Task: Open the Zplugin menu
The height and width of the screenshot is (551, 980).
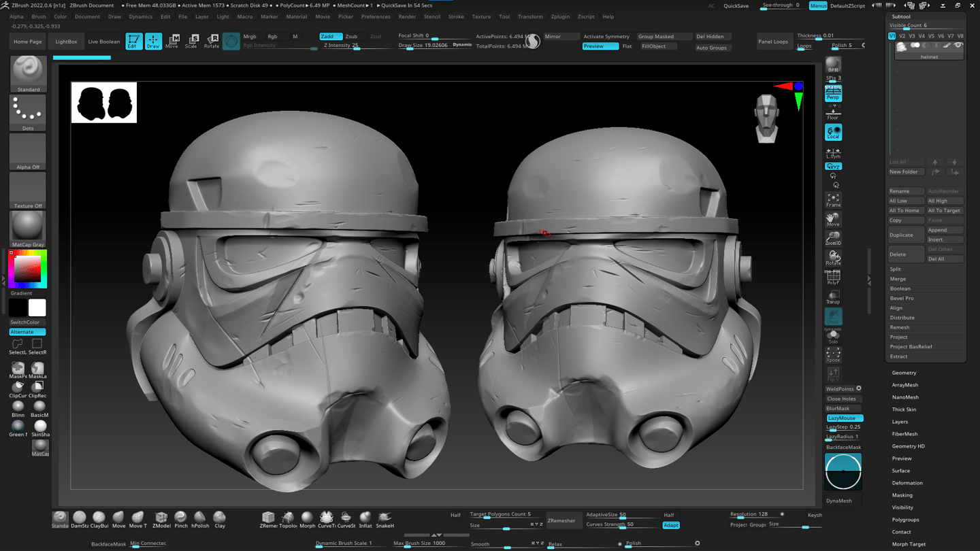Action: [x=560, y=17]
